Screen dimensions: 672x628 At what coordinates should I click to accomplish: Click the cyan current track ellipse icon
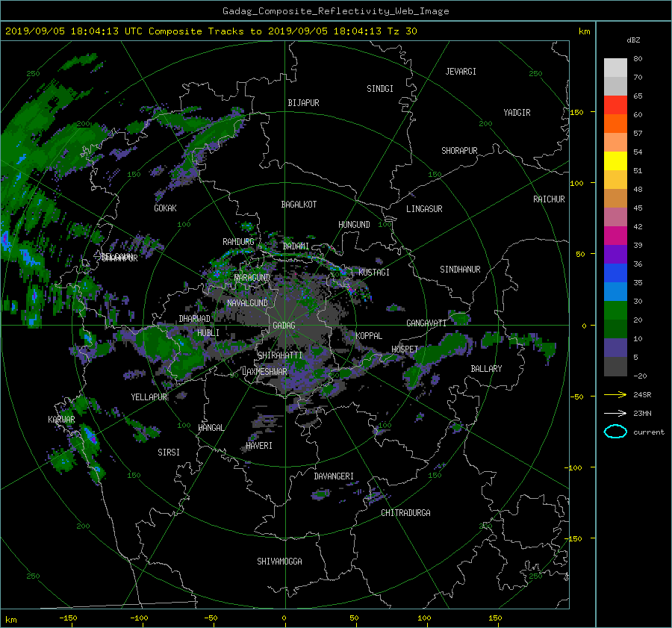coord(615,432)
